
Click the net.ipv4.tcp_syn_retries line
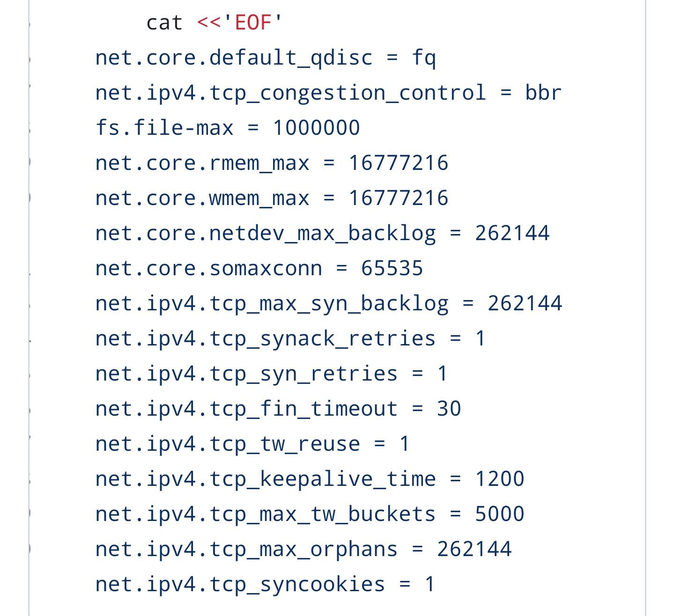pyautogui.click(x=271, y=374)
